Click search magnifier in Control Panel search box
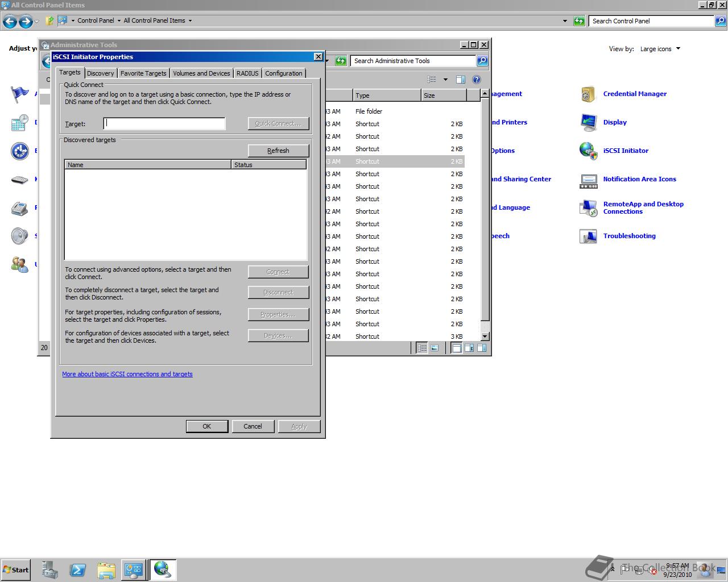 [x=720, y=21]
